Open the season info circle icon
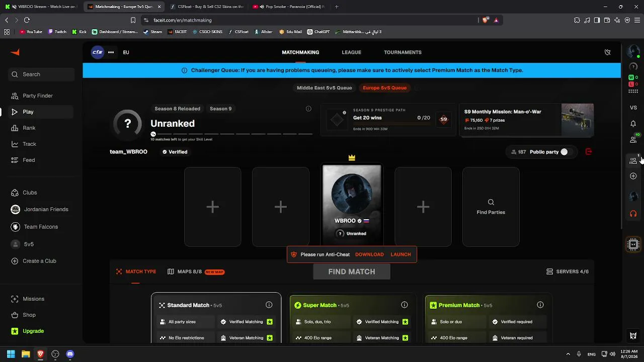 point(308,109)
